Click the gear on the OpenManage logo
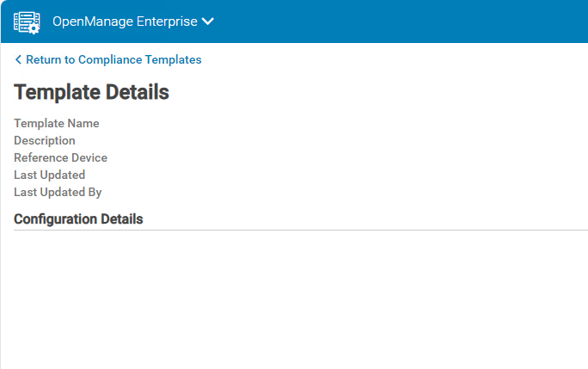Screen dimensions: 588x369 tap(34, 28)
